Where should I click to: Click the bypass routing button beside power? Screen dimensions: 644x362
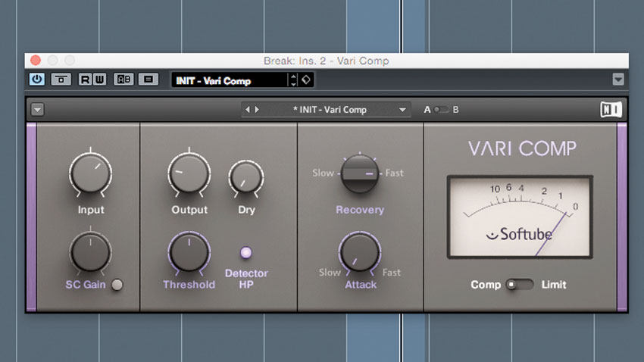pos(61,80)
